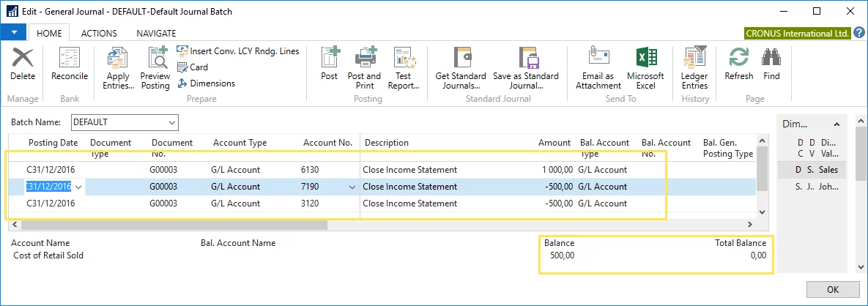Open the Reconcile bank tool
The image size is (868, 306).
[x=70, y=64]
